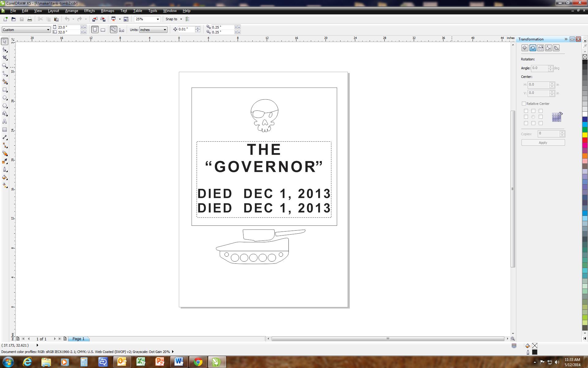Select the Rectangle tool

(5, 90)
